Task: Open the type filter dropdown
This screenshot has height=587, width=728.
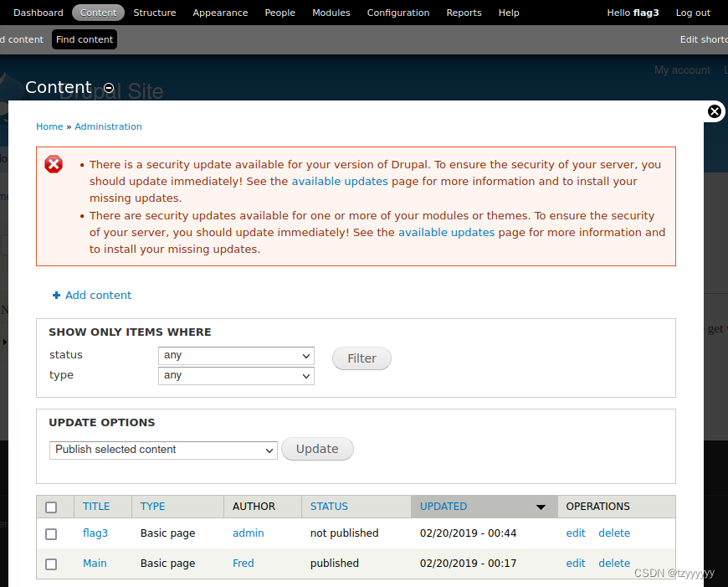Action: pyautogui.click(x=236, y=375)
